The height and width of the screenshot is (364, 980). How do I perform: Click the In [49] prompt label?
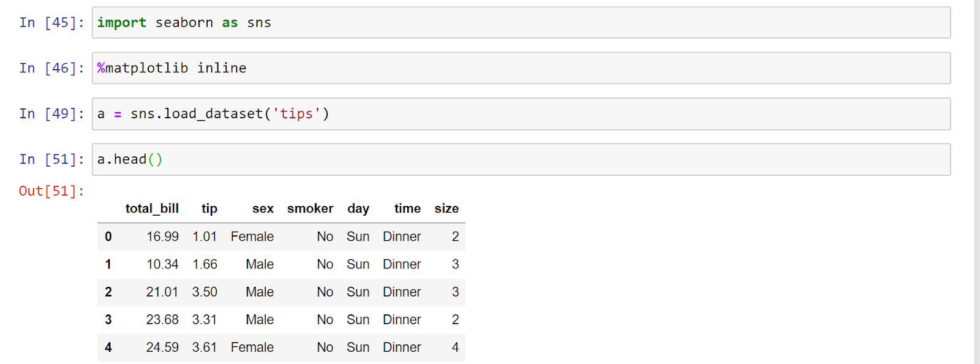[52, 114]
